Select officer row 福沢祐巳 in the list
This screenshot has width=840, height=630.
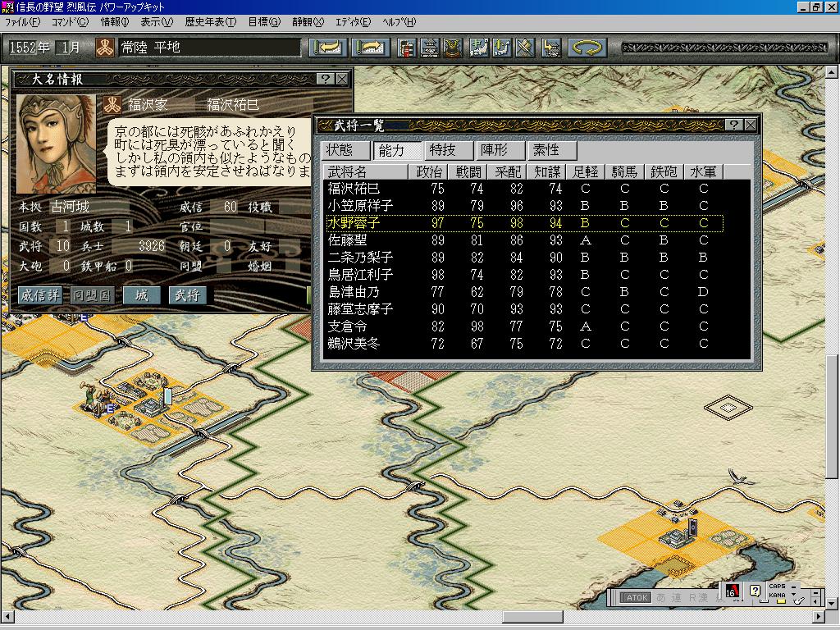[x=525, y=189]
